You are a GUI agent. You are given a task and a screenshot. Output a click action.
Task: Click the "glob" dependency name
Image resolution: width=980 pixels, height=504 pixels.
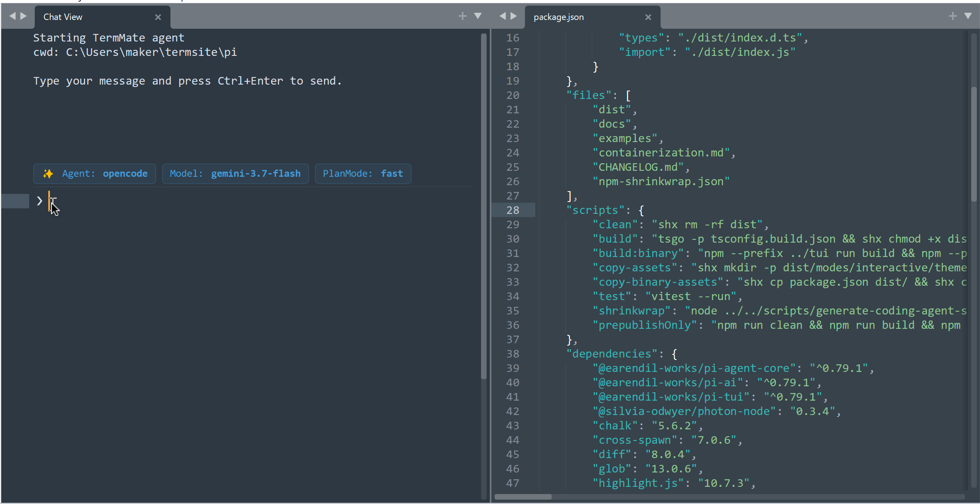tap(612, 468)
